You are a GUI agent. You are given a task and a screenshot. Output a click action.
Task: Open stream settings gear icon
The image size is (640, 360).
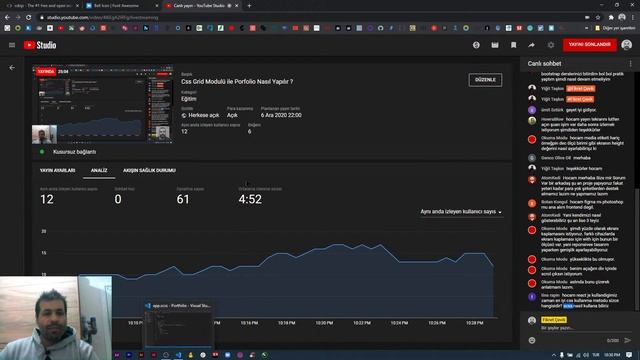click(x=551, y=45)
